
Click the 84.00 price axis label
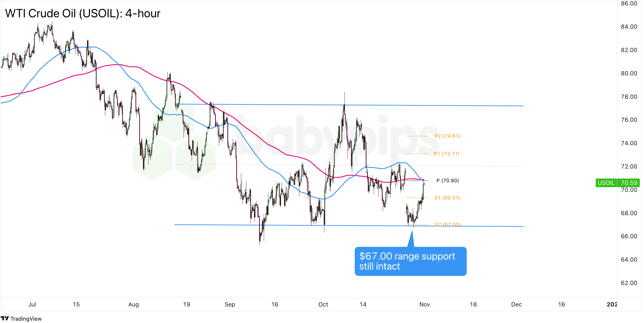(629, 27)
